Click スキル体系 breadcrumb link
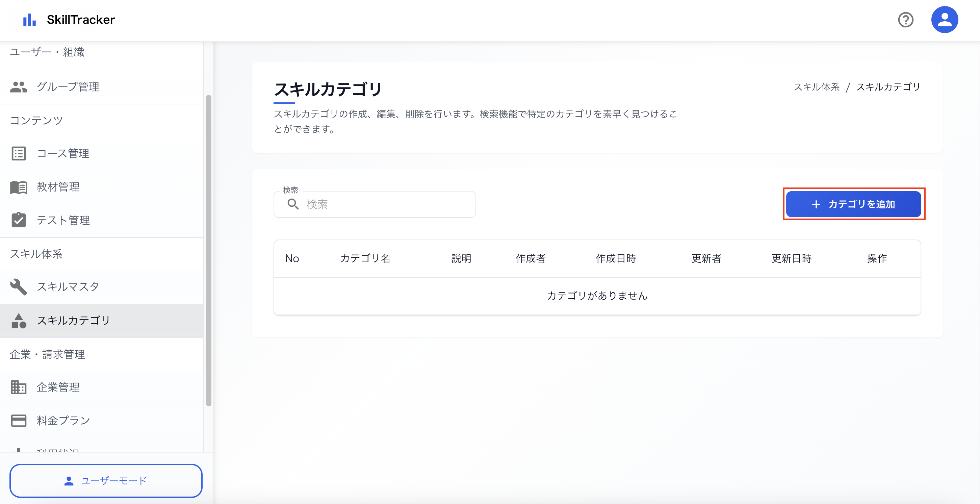Screen dimensions: 980x504 click(x=817, y=87)
